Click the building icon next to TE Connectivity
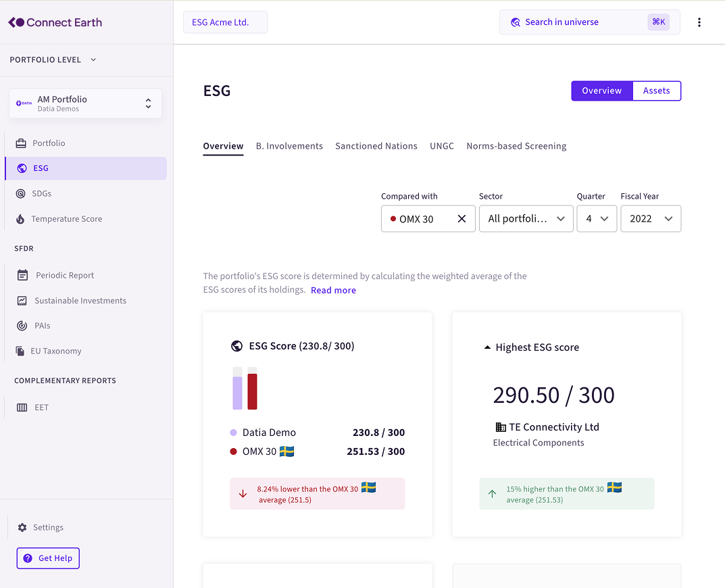725x588 pixels. click(501, 427)
